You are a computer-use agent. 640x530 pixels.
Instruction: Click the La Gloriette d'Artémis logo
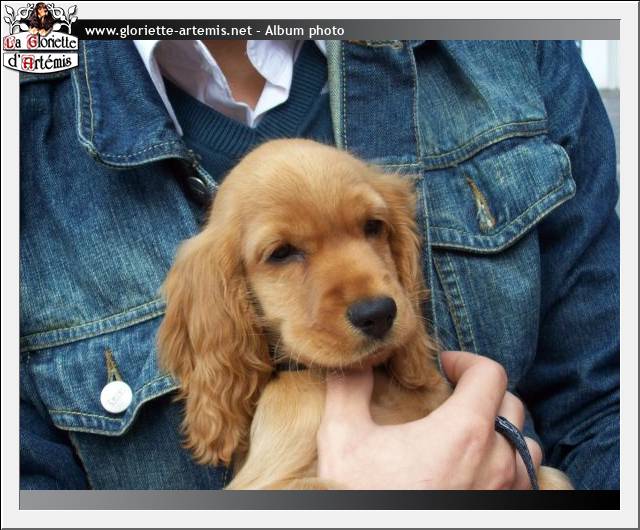tap(40, 50)
